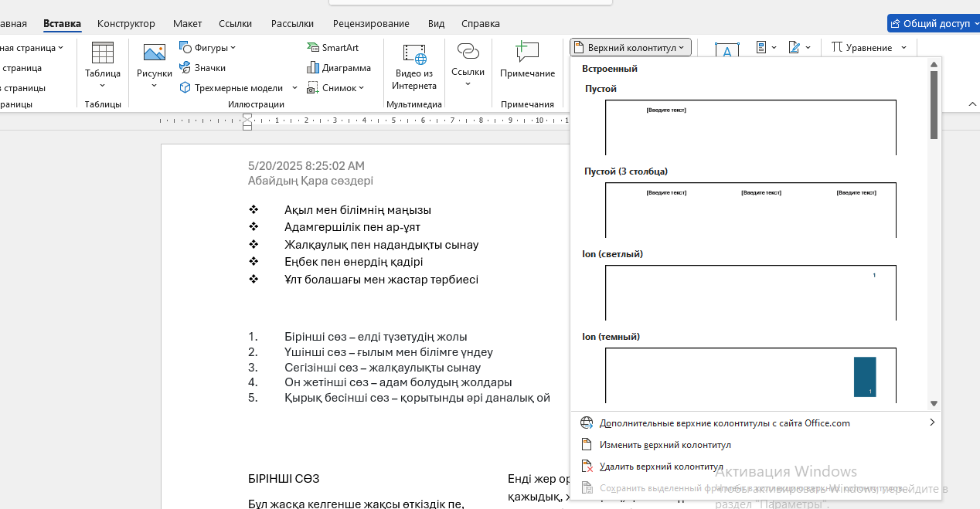Insert a chart with the Диаграмма button
Viewport: 980px width, 509px height.
click(x=339, y=68)
